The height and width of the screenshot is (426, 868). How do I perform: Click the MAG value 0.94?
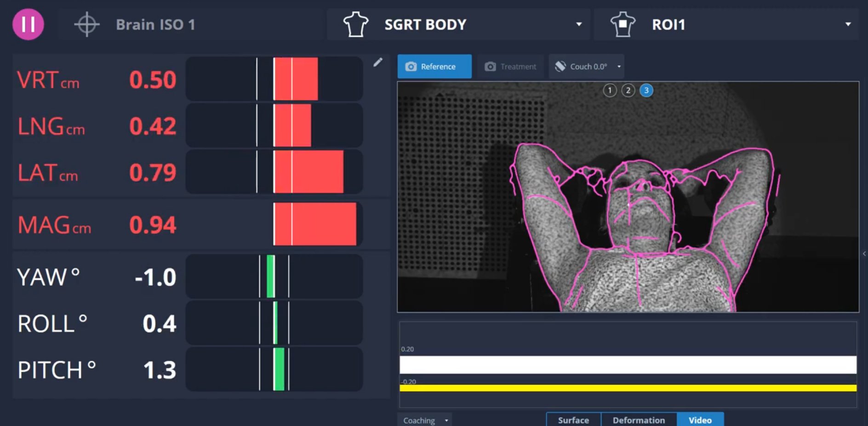click(153, 225)
